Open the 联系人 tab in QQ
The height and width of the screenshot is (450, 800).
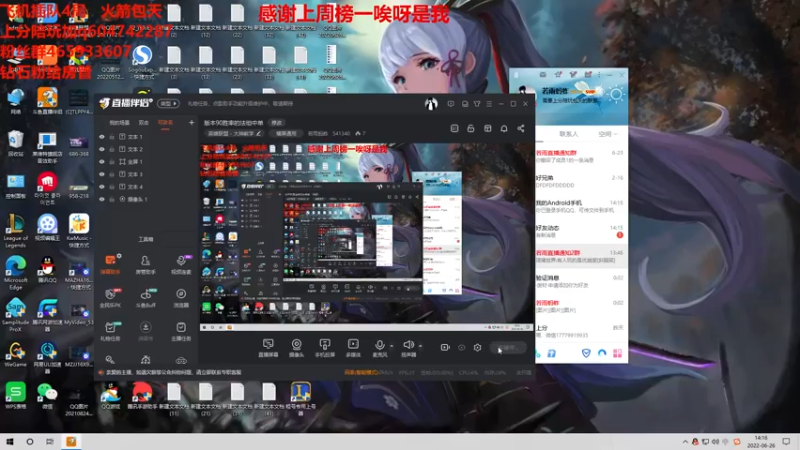tap(569, 134)
